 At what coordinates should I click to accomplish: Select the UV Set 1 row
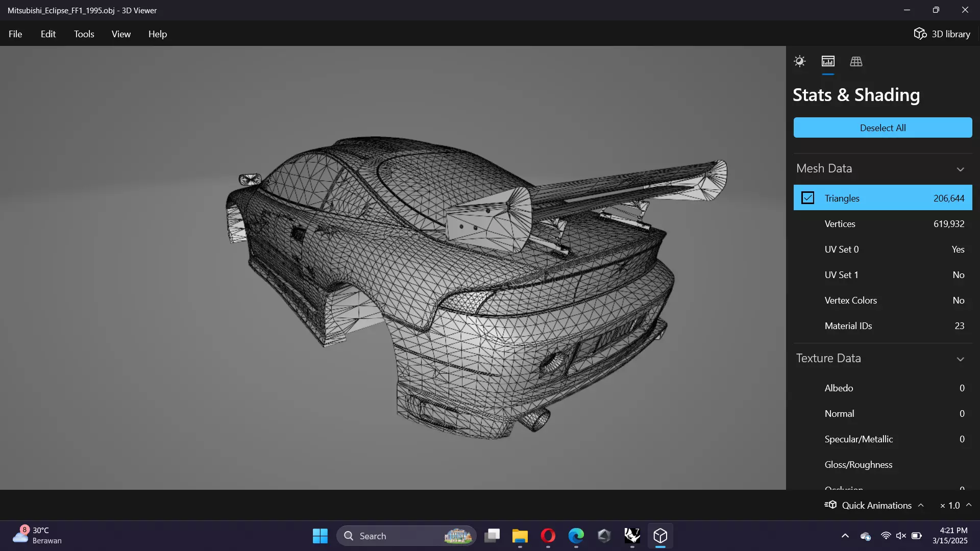tap(883, 274)
